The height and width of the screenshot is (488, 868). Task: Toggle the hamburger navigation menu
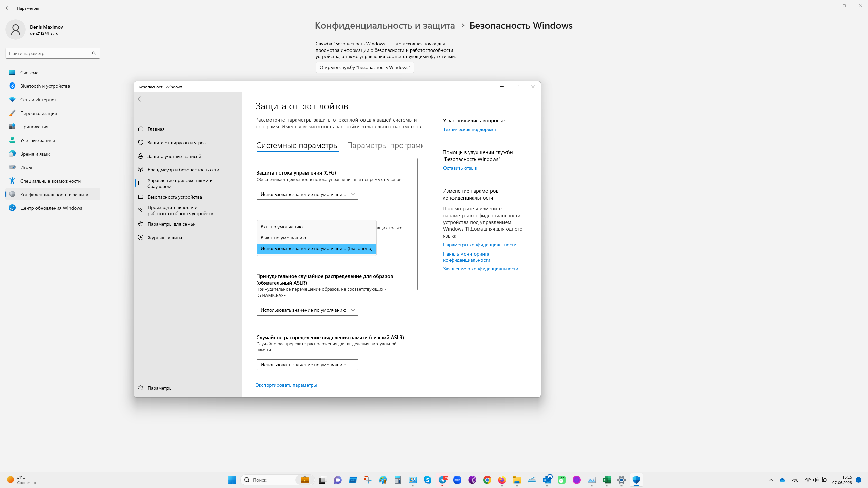point(141,113)
